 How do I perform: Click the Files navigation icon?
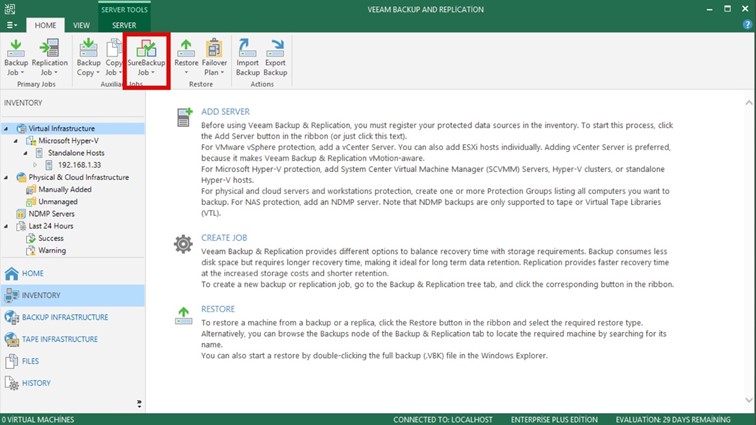pos(12,361)
